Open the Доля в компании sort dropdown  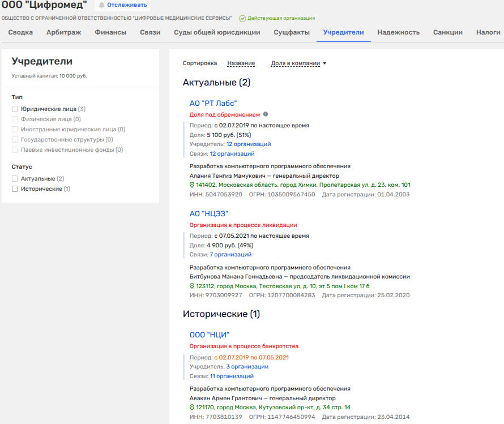click(x=298, y=63)
